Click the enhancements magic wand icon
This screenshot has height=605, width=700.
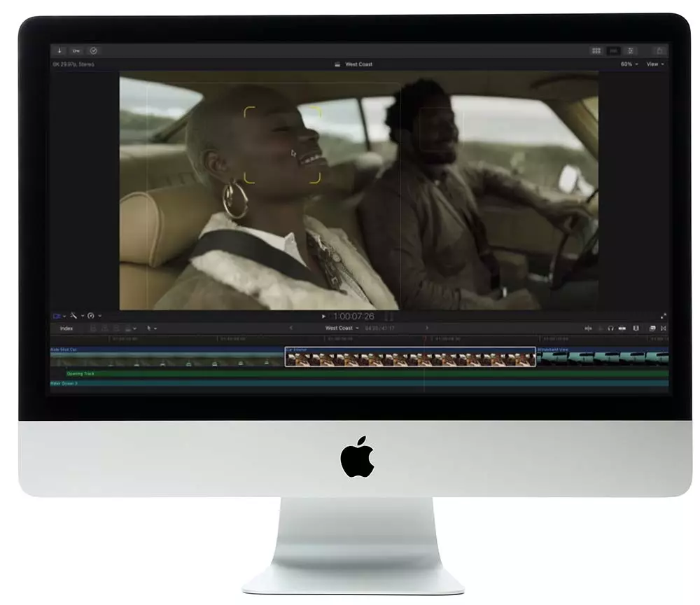73,316
